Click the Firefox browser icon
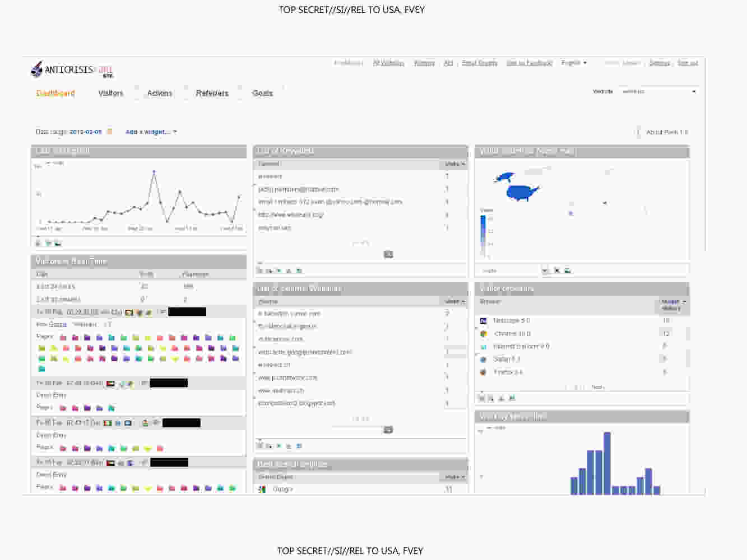The height and width of the screenshot is (560, 747). point(484,372)
